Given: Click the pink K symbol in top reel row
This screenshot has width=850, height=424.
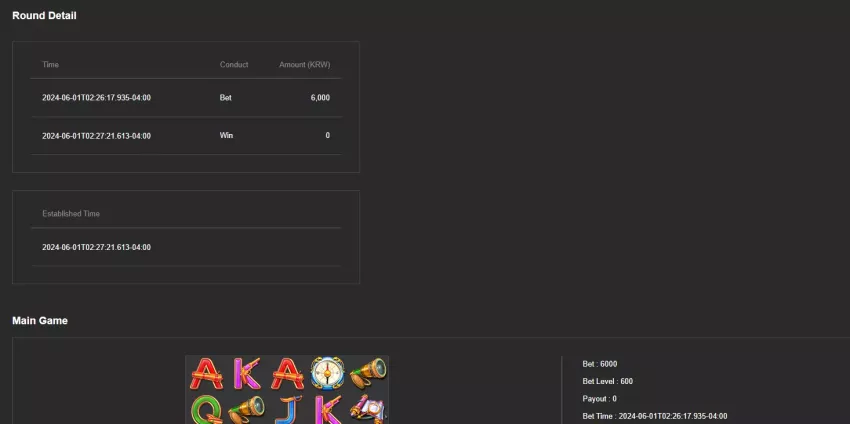Looking at the screenshot, I should click(247, 373).
